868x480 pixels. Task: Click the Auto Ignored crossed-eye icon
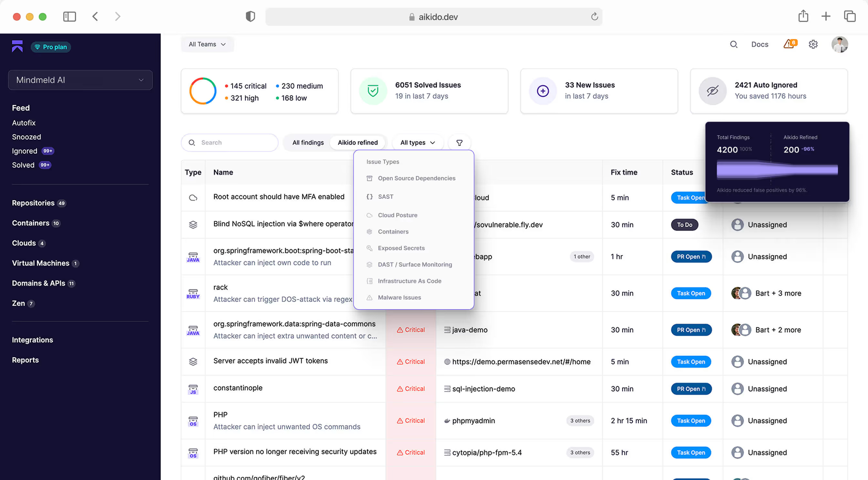(712, 91)
